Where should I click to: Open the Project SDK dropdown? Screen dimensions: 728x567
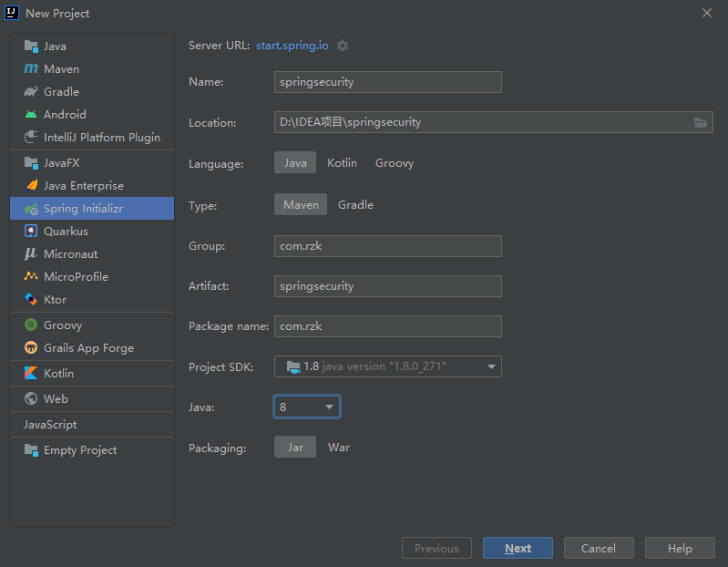click(x=388, y=366)
